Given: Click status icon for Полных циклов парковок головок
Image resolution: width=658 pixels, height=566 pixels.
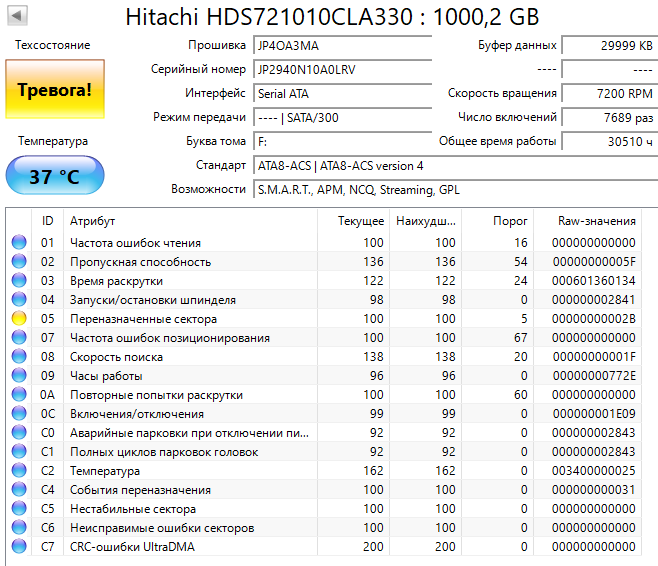Looking at the screenshot, I should point(19,451).
